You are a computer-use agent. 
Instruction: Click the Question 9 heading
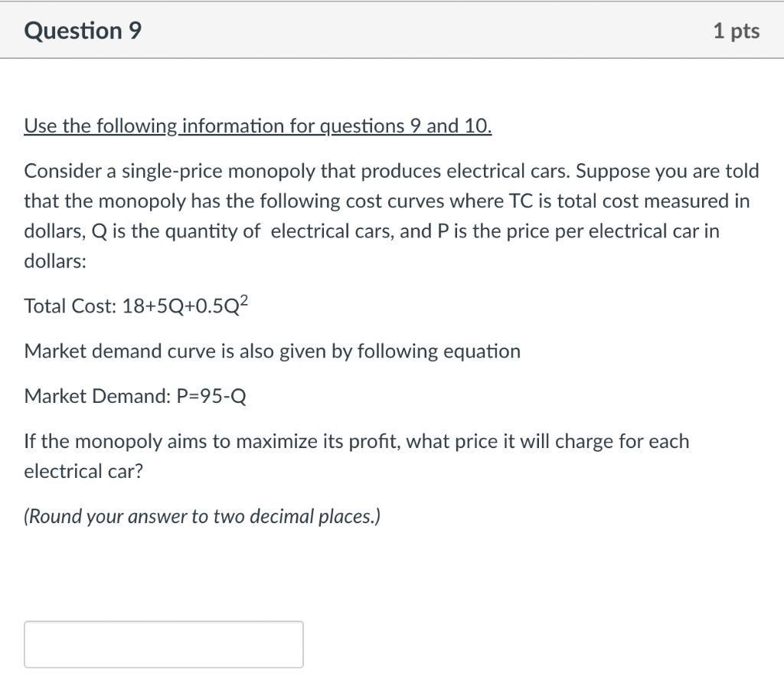pyautogui.click(x=83, y=31)
